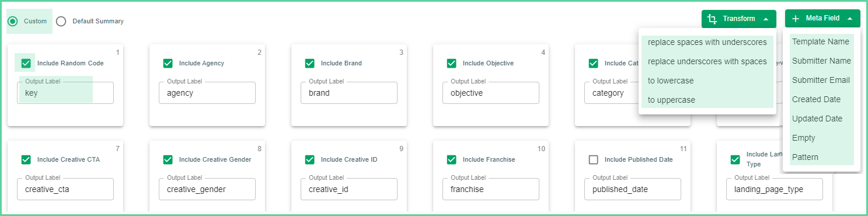The image size is (868, 216).
Task: Add Template Name meta field
Action: (821, 41)
